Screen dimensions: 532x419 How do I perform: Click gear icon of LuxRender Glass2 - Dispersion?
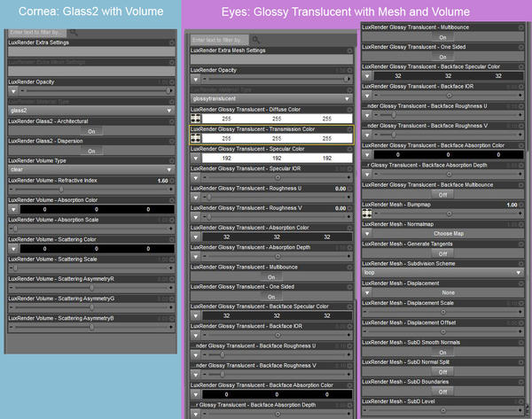172,141
